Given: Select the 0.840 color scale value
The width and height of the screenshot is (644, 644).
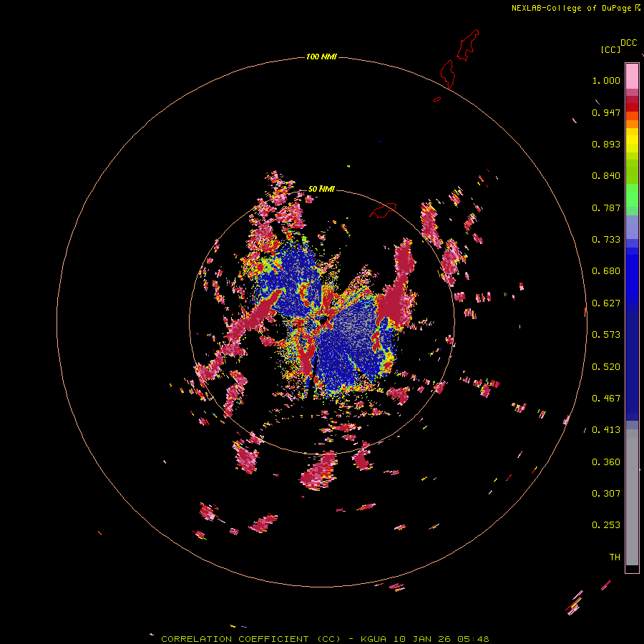Looking at the screenshot, I should [x=606, y=176].
